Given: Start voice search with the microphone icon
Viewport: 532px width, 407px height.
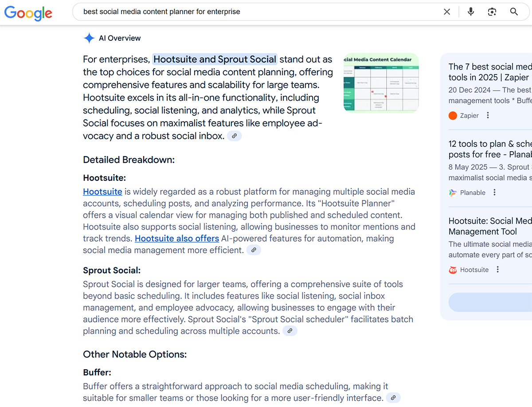Looking at the screenshot, I should (x=471, y=12).
